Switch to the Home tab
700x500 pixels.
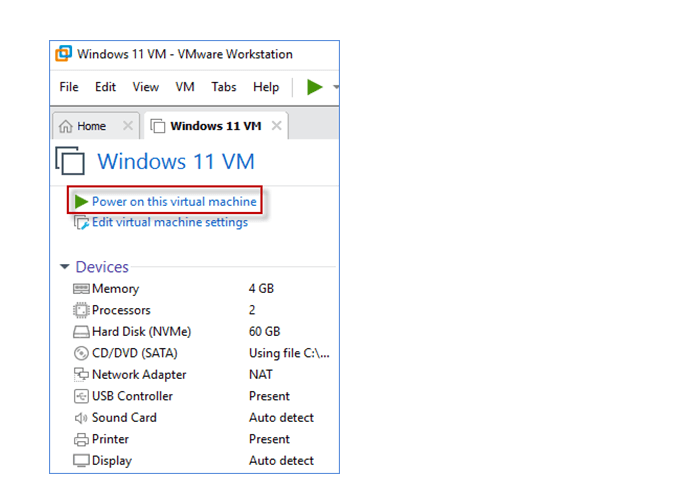[x=84, y=126]
